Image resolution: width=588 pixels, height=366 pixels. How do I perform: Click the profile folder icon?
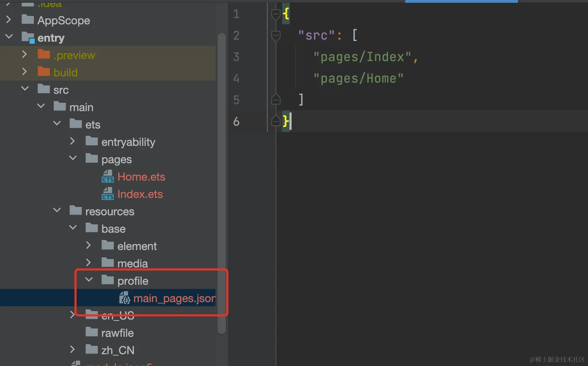108,280
